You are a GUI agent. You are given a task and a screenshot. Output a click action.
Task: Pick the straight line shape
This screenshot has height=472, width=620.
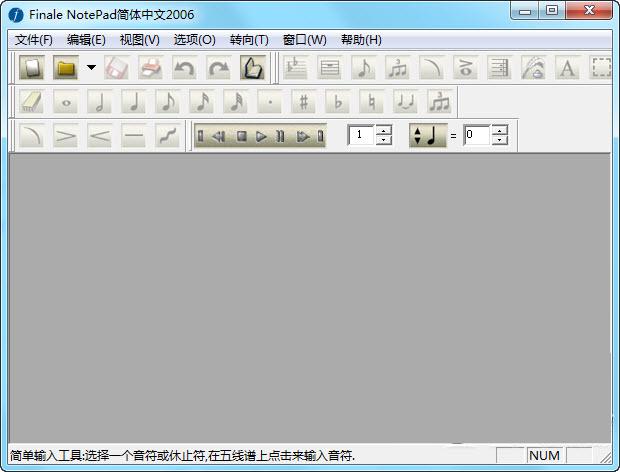(134, 136)
